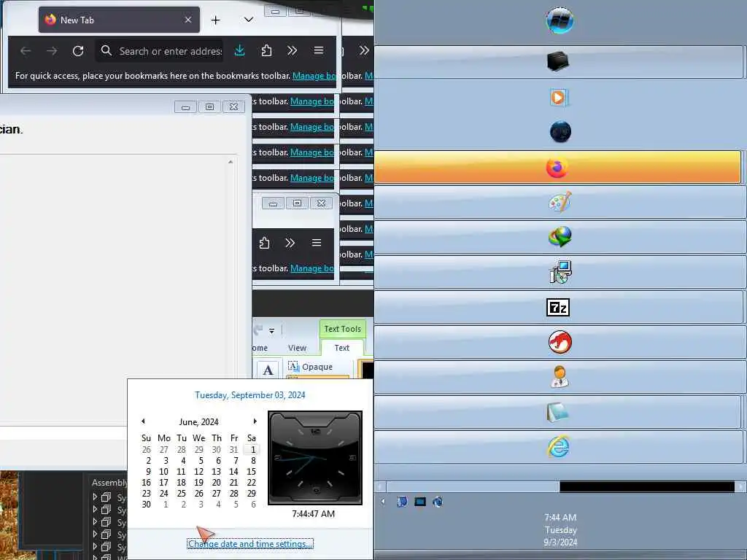Viewport: 747px width, 560px height.
Task: Click the grayed May 31 date in calendar
Action: click(x=233, y=449)
